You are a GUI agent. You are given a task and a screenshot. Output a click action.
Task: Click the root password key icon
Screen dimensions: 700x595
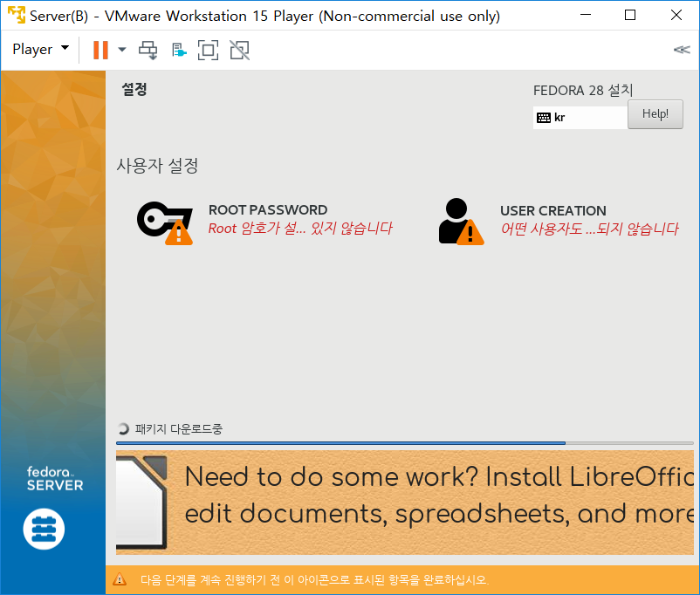[x=165, y=222]
